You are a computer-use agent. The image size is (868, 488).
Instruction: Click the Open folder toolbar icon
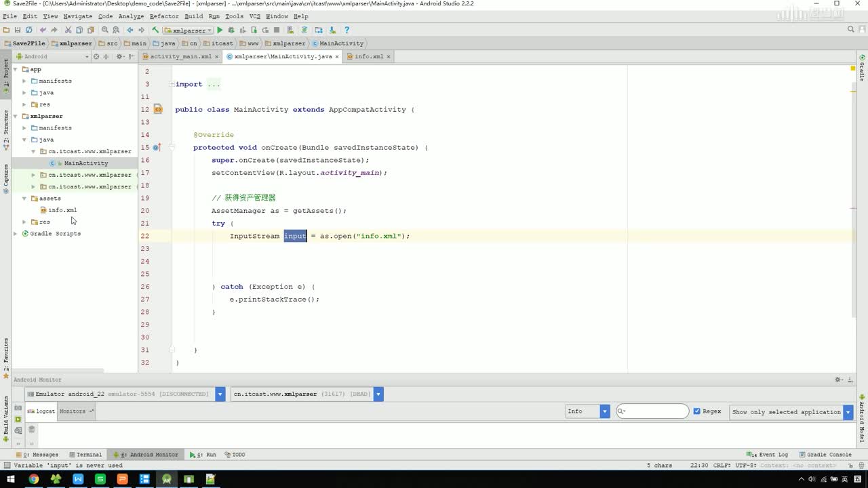coord(6,30)
